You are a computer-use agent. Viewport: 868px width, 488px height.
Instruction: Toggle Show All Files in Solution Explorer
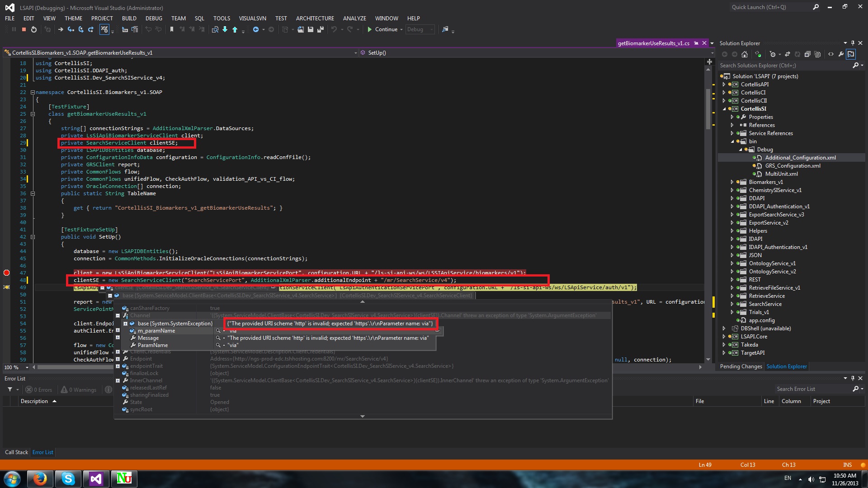click(817, 54)
